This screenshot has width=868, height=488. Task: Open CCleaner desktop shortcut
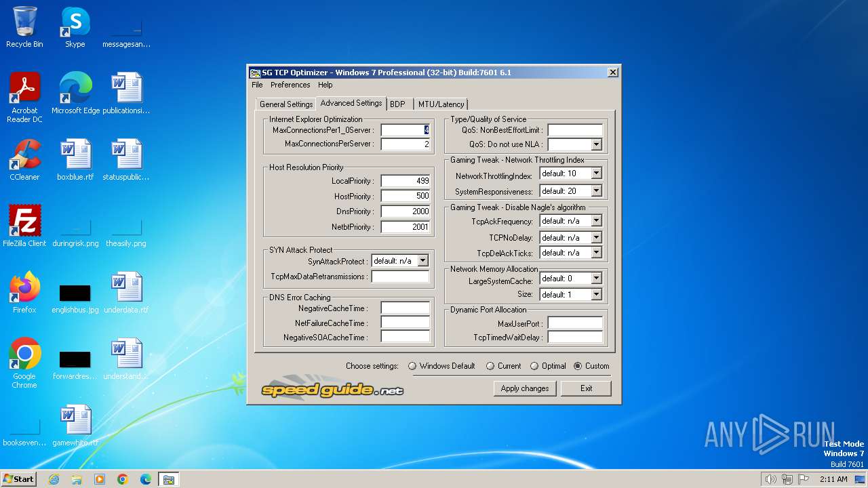pyautogui.click(x=24, y=160)
